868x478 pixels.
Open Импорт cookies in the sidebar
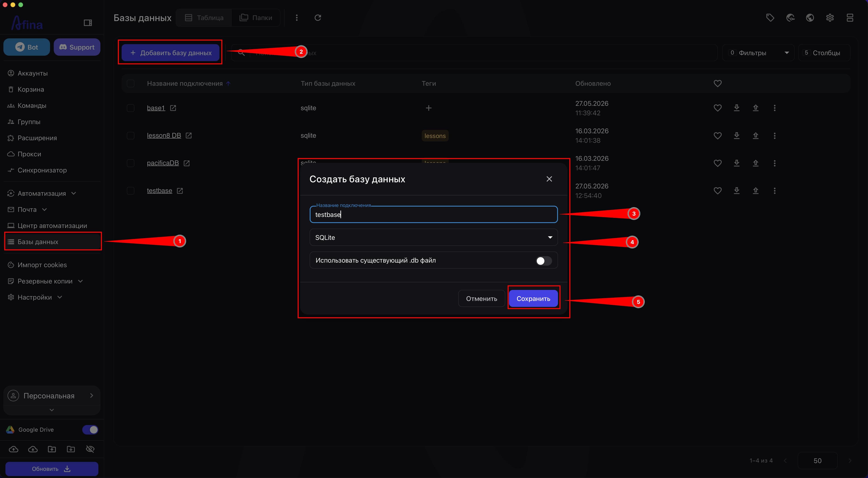42,265
